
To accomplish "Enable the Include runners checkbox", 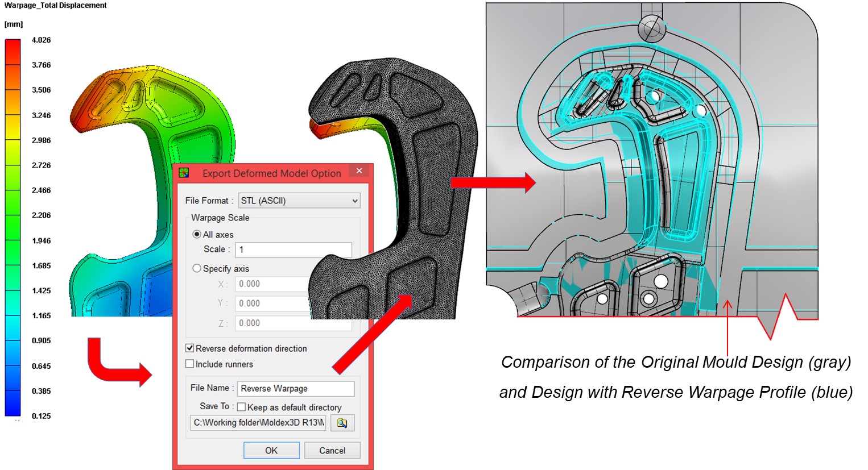I will tap(191, 364).
